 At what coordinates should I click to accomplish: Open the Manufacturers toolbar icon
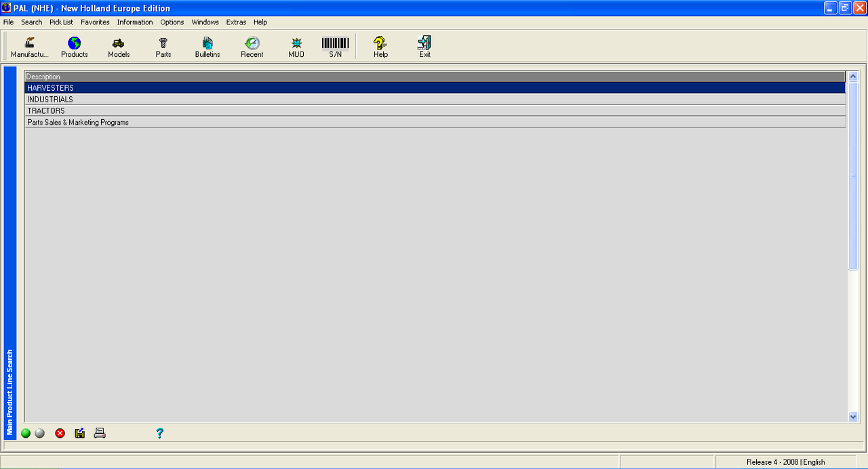30,47
